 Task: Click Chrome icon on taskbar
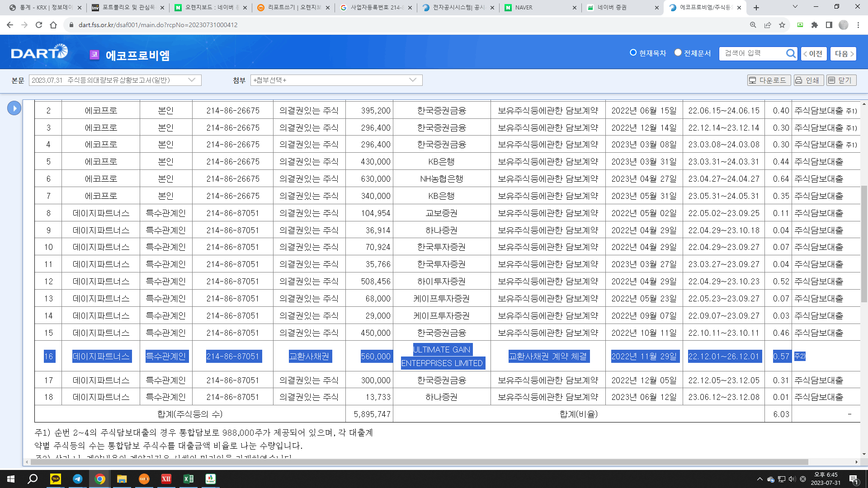pyautogui.click(x=100, y=479)
